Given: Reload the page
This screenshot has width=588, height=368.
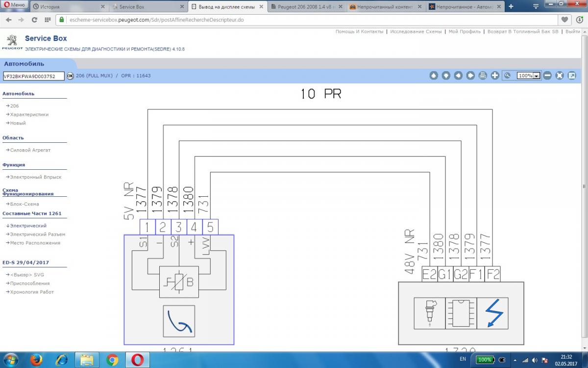Looking at the screenshot, I should click(34, 20).
